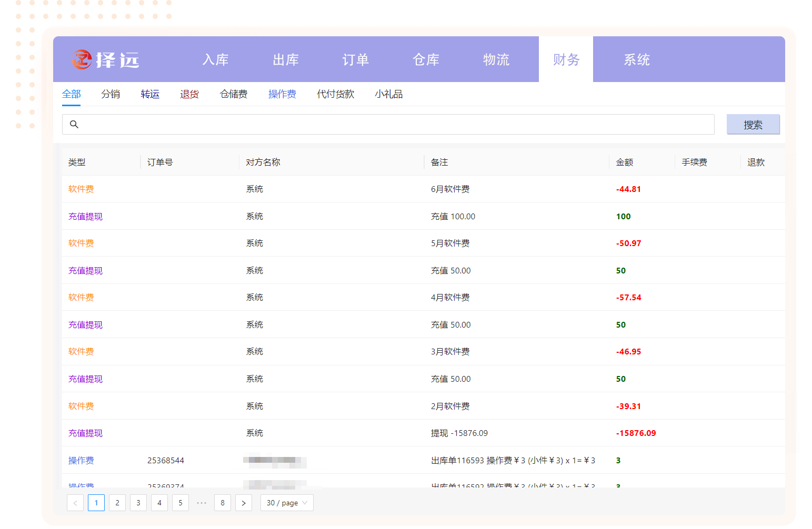Screen dimensions: 812x529
Task: Click the 软件费 link for 6月软件费
Action: pos(81,189)
